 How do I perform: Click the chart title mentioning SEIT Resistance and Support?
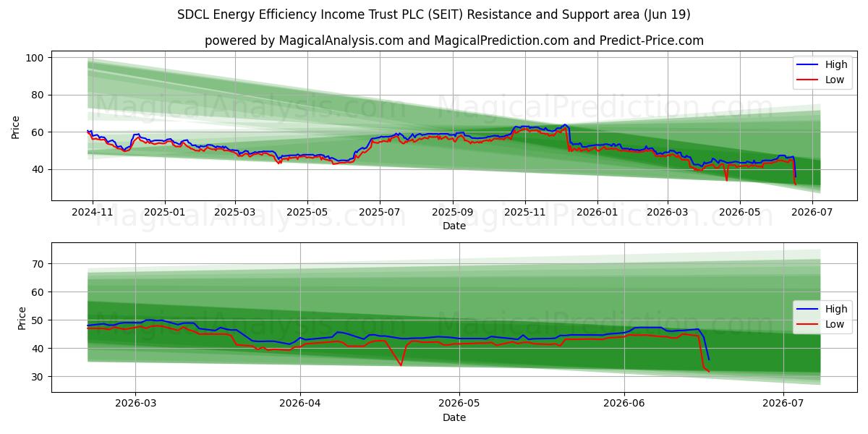coord(434,14)
